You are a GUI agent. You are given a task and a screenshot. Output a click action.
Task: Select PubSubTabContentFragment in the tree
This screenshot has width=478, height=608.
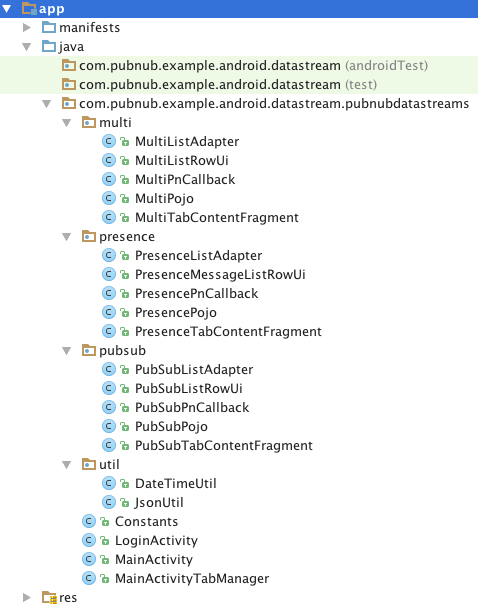click(224, 446)
